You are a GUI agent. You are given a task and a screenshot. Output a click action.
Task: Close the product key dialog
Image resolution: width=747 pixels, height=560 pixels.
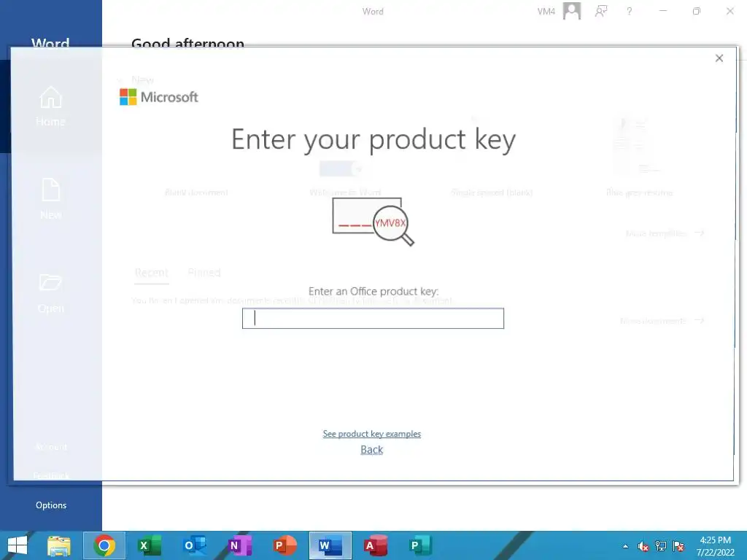(719, 58)
